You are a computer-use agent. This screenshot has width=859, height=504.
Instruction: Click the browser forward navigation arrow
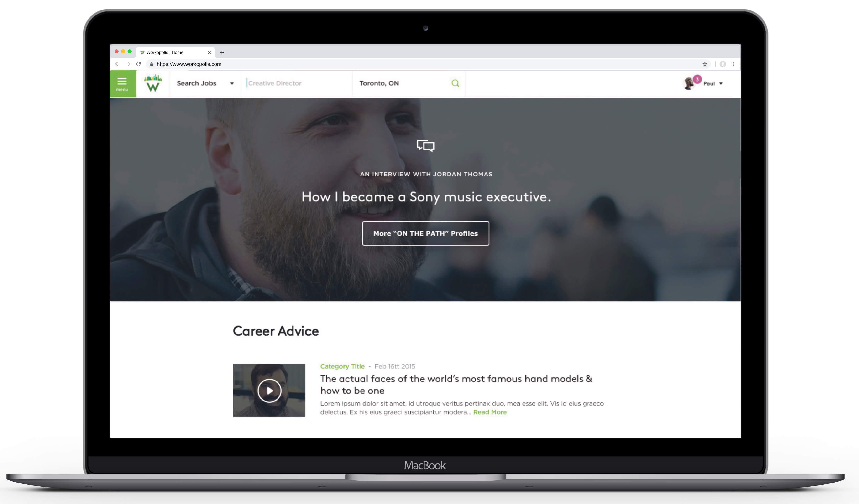pyautogui.click(x=128, y=64)
